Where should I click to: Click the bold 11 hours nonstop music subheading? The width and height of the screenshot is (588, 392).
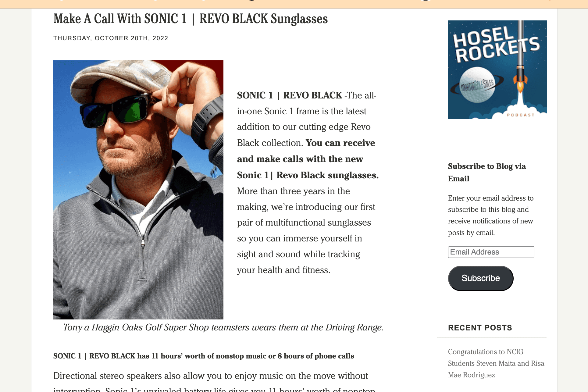[204, 356]
